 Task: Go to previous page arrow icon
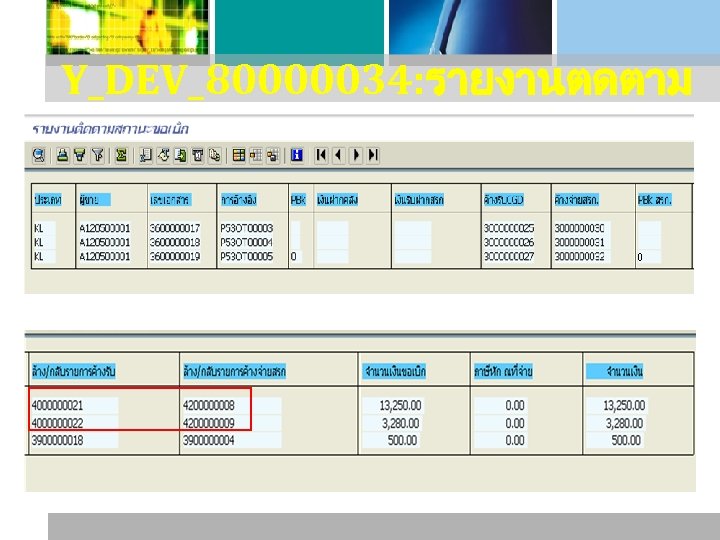coord(338,155)
